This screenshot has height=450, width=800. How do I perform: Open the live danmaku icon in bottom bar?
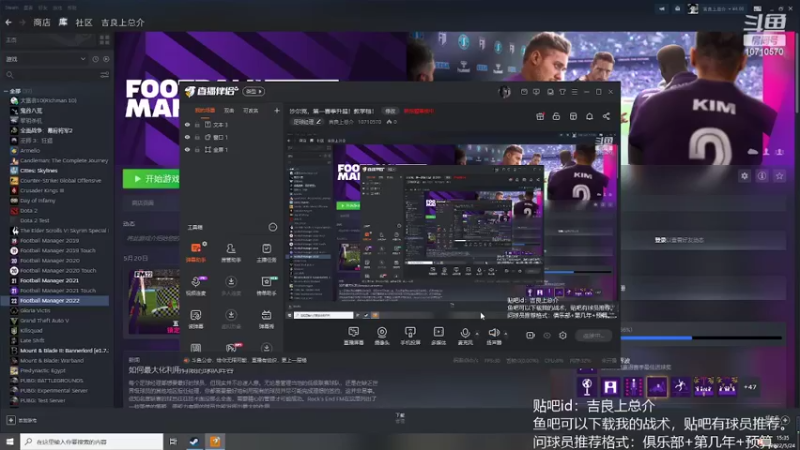click(354, 335)
